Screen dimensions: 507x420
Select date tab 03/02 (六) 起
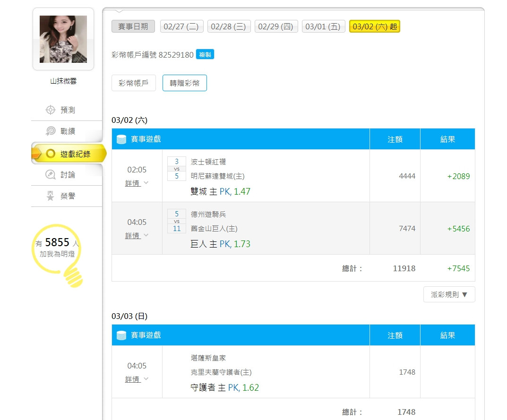pos(374,26)
